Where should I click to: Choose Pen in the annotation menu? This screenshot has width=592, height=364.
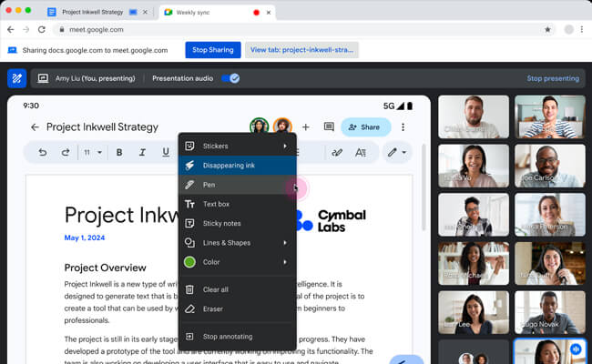point(238,185)
